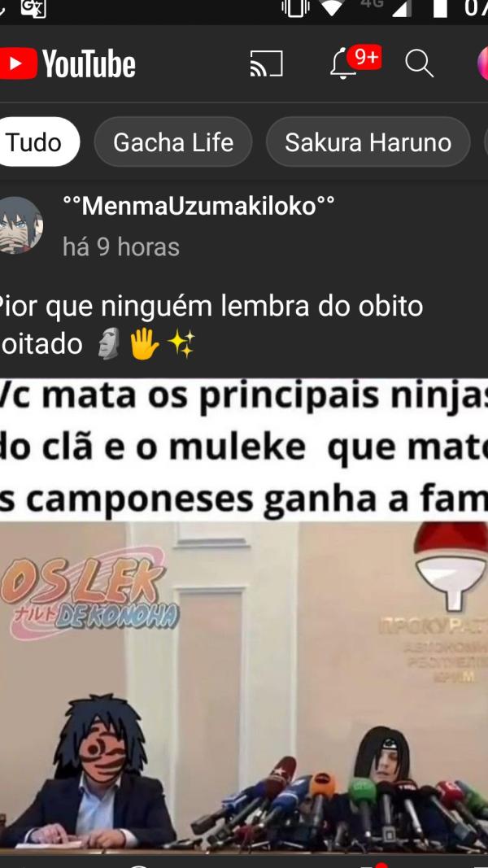Tap the translate icon in status bar
Image resolution: width=488 pixels, height=868 pixels.
click(33, 8)
